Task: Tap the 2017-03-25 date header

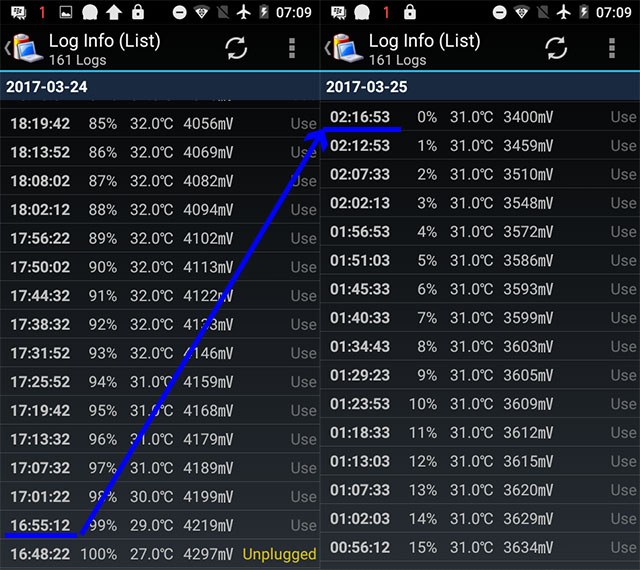Action: pyautogui.click(x=480, y=87)
